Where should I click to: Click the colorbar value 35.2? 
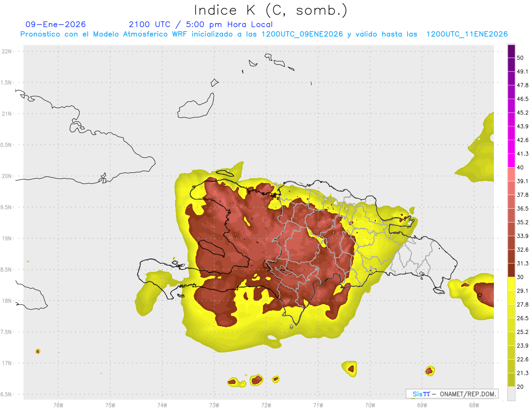pyautogui.click(x=522, y=222)
